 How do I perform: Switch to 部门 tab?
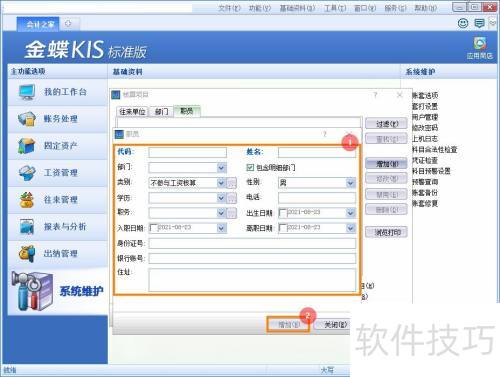point(161,112)
